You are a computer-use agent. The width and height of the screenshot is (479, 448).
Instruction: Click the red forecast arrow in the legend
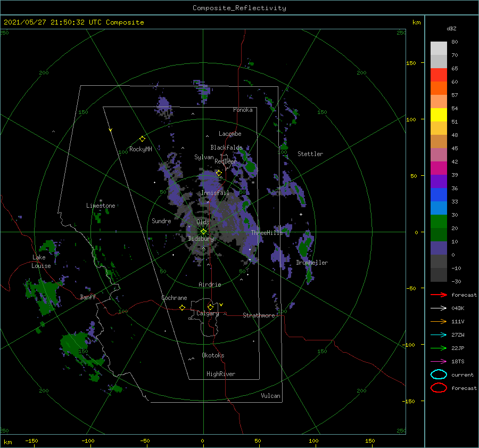click(439, 295)
